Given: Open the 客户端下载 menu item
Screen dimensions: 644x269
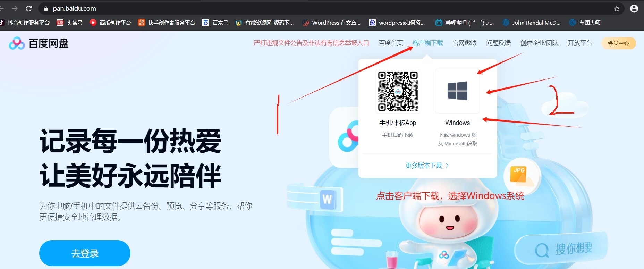Looking at the screenshot, I should [x=428, y=43].
